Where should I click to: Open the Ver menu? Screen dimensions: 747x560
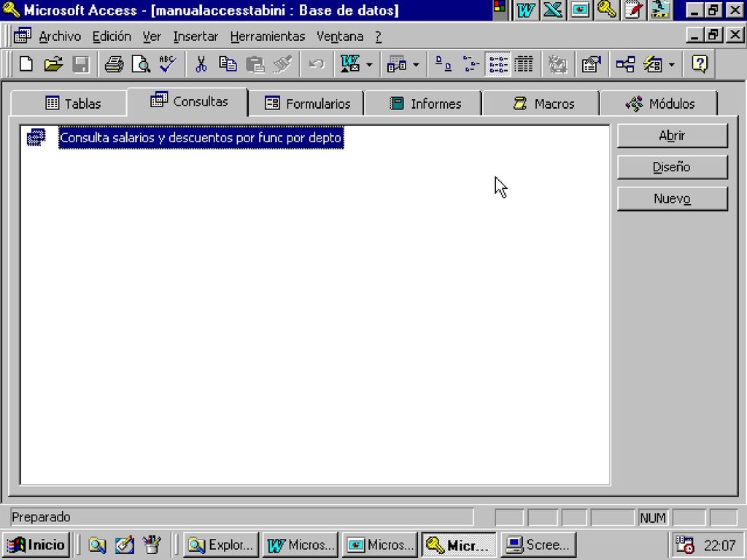point(152,36)
